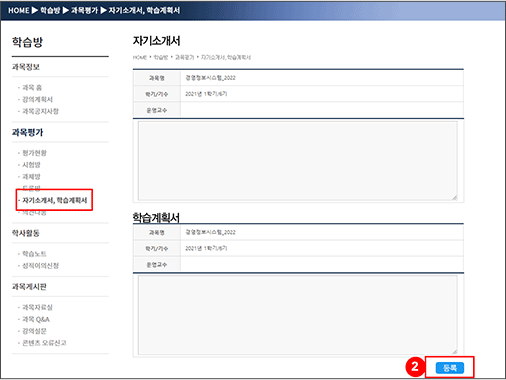Open 과목 홈 in the sidebar

pos(32,88)
